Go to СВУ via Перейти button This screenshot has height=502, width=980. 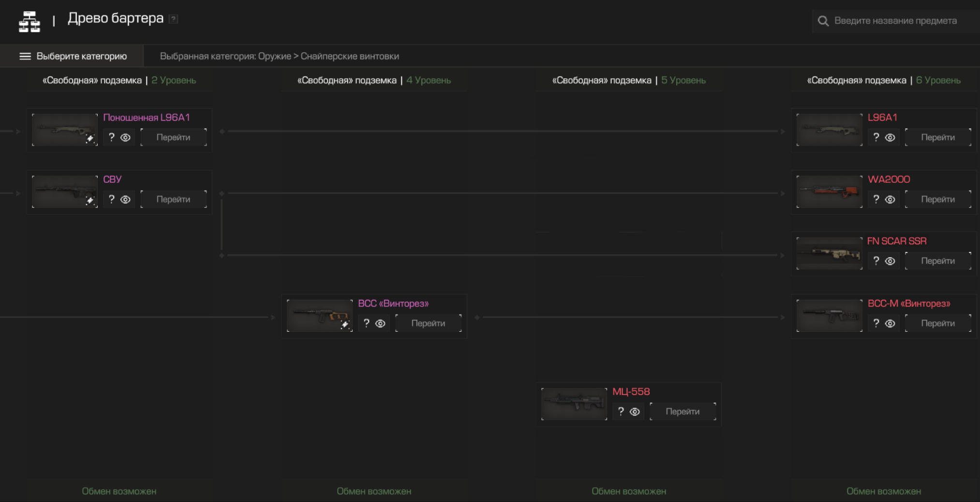[x=174, y=199]
